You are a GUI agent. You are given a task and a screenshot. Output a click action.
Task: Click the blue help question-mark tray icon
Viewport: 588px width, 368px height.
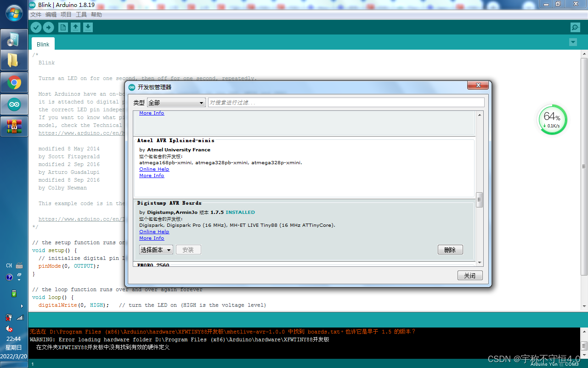tap(9, 277)
